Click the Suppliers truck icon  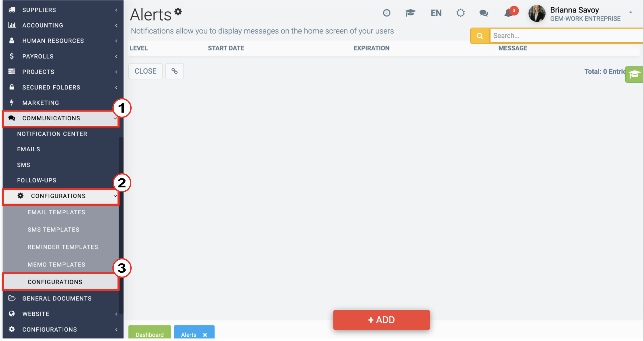pyautogui.click(x=12, y=10)
